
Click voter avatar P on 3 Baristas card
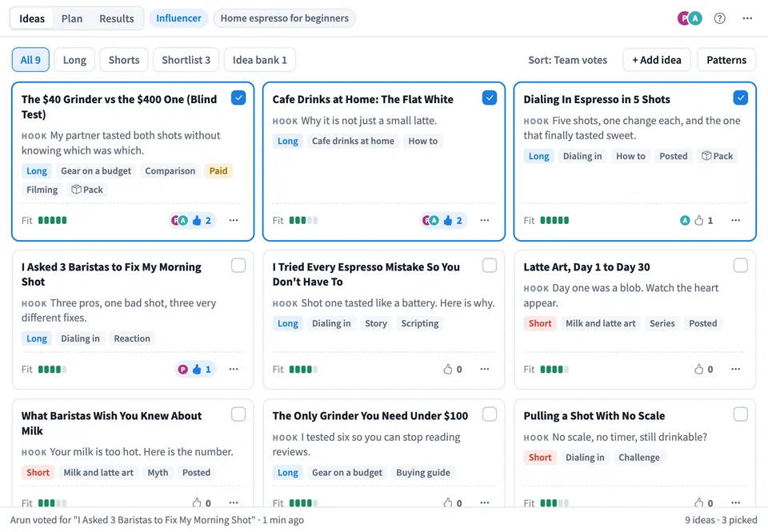182,370
